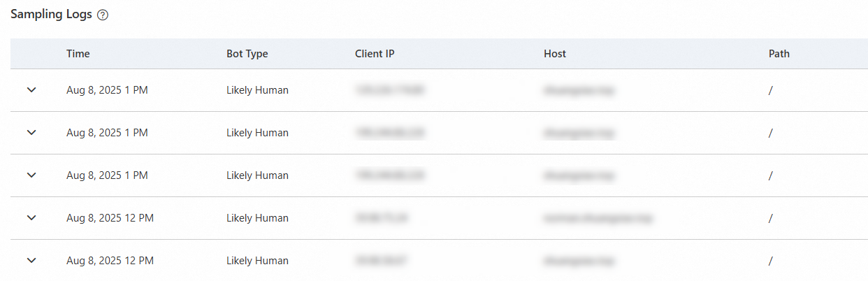
Task: Click the blurred host in fourth row
Action: click(598, 218)
